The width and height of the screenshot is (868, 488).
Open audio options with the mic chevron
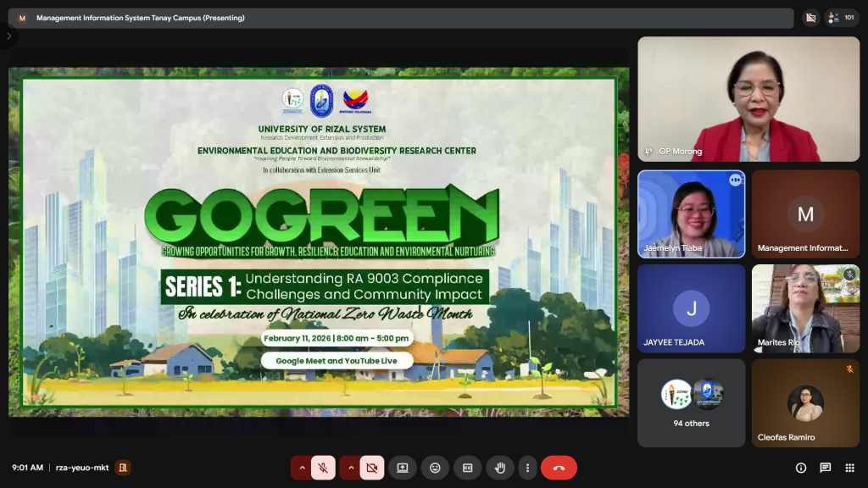tap(302, 467)
